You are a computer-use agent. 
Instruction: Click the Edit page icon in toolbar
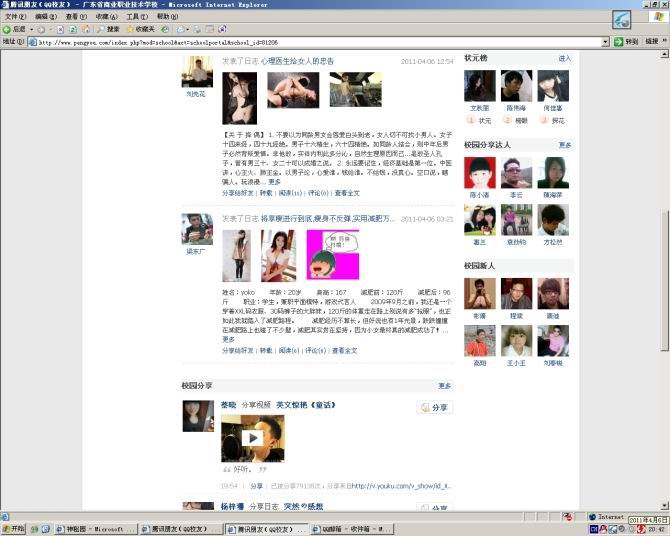[x=209, y=29]
